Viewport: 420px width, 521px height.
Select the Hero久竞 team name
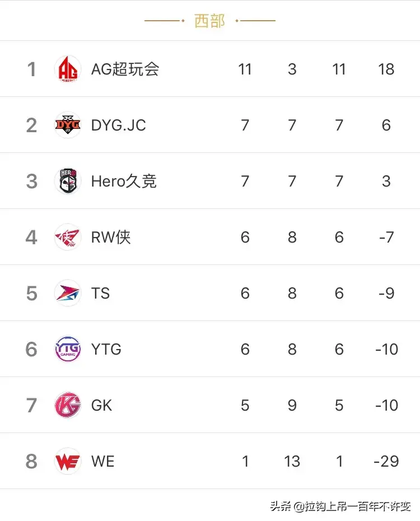point(124,181)
